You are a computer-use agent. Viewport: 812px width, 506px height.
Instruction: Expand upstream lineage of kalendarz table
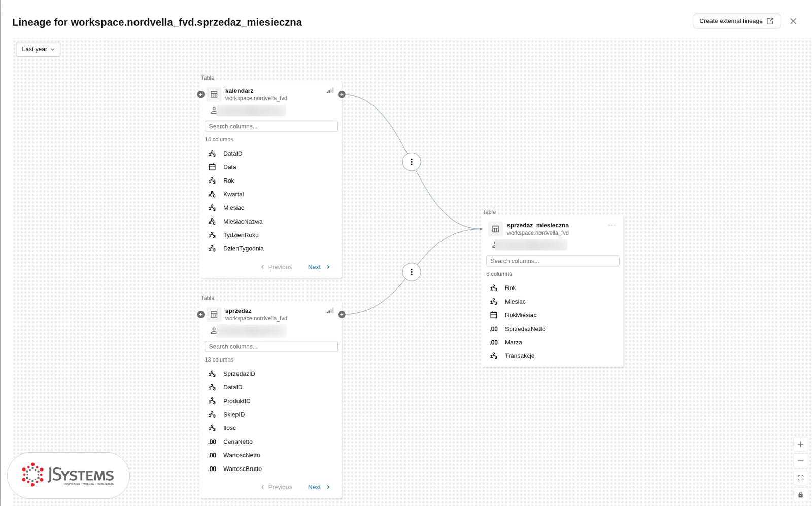click(201, 94)
